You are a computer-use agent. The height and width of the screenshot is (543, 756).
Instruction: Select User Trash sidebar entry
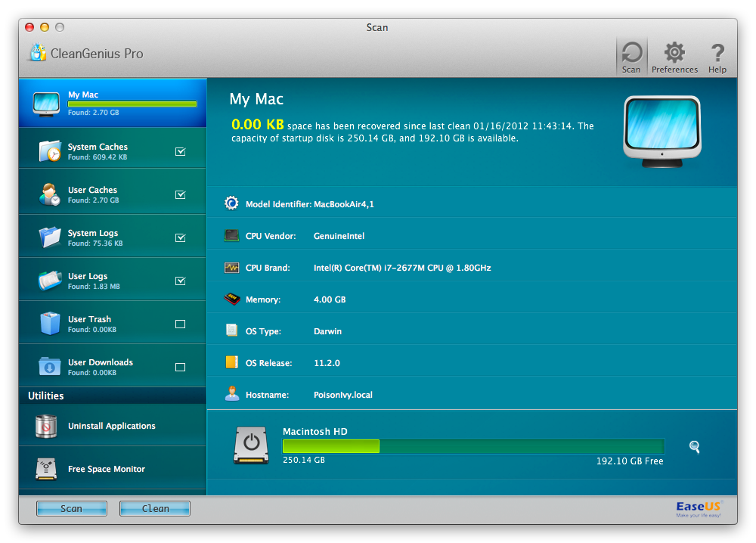click(x=113, y=322)
